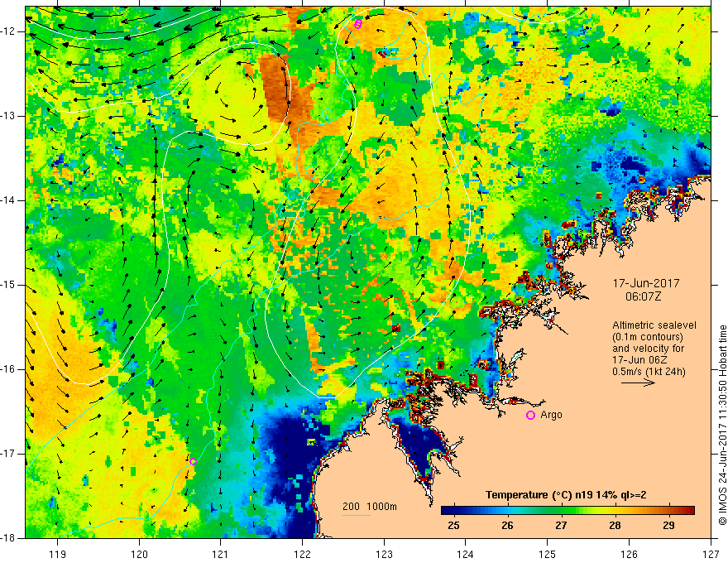Click latitude axis label "-18"
728x563 pixels.
point(9,538)
